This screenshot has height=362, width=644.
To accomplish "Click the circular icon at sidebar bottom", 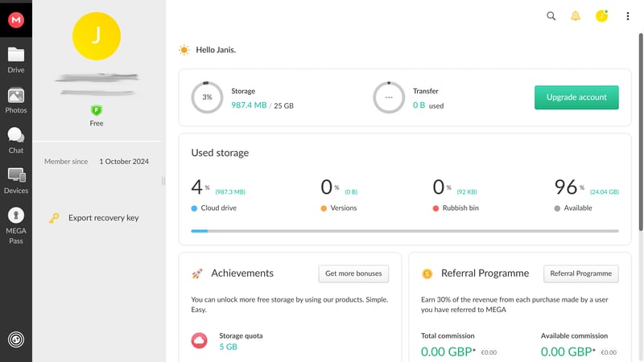I will [16, 339].
